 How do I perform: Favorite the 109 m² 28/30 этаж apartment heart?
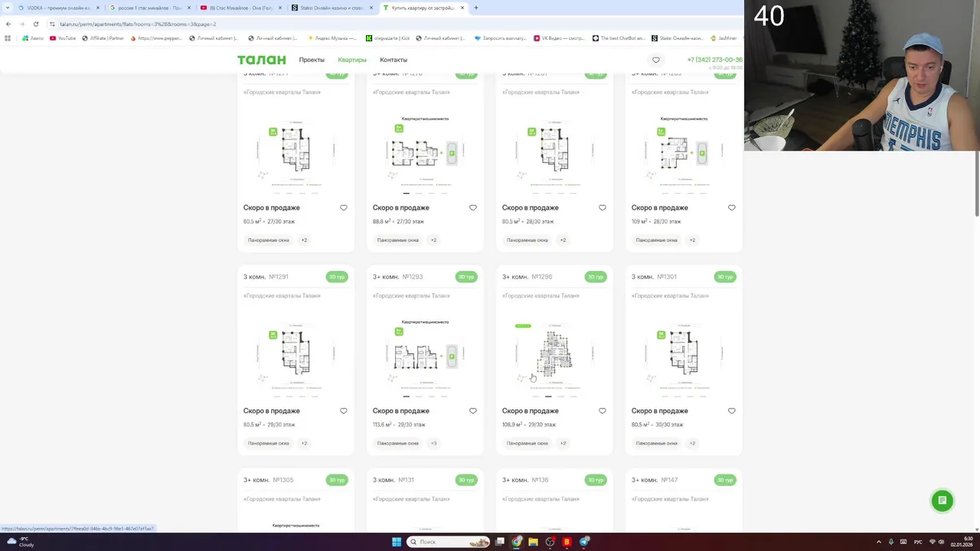pyautogui.click(x=731, y=207)
